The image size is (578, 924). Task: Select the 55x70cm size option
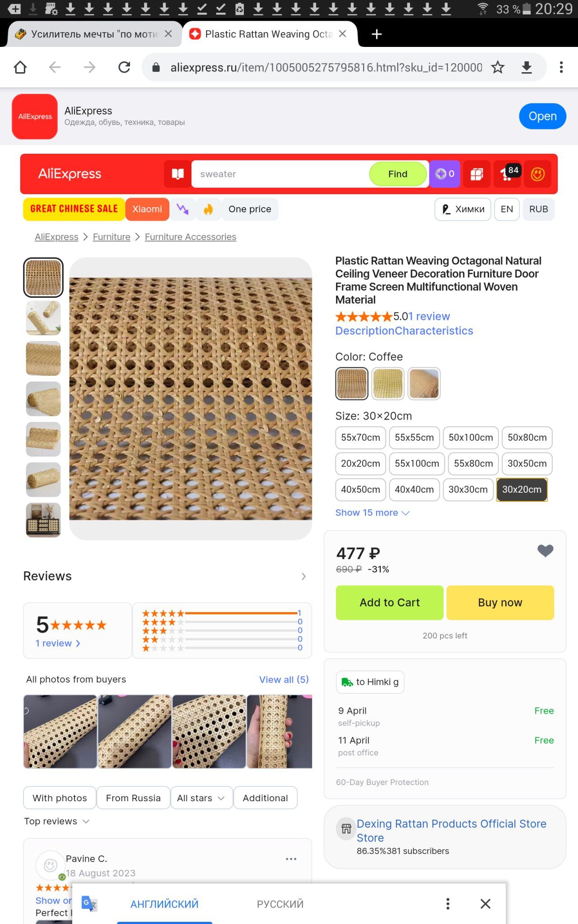[360, 438]
